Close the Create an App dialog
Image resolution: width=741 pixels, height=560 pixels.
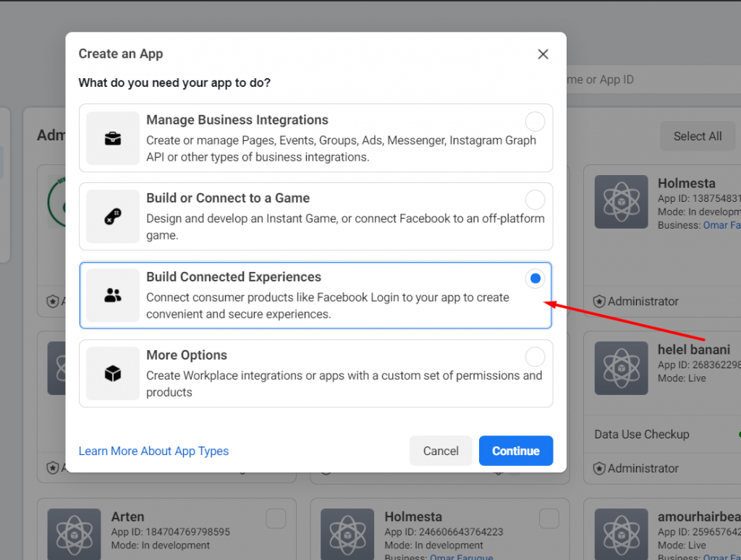[543, 54]
